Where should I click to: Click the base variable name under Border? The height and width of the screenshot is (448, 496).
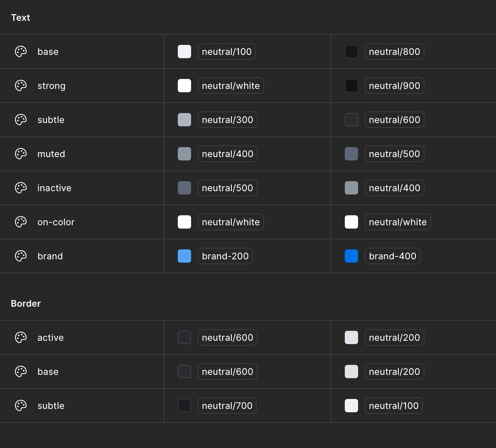coord(48,372)
